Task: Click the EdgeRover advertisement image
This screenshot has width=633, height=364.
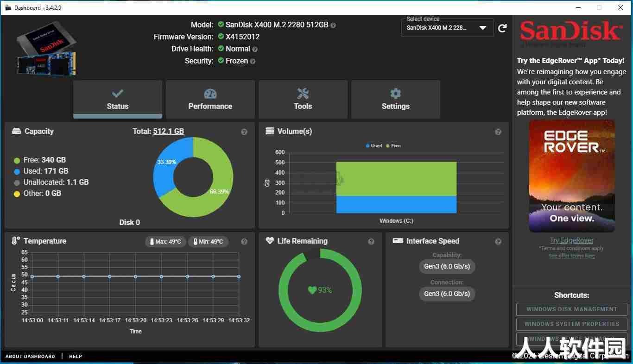Action: (x=572, y=176)
